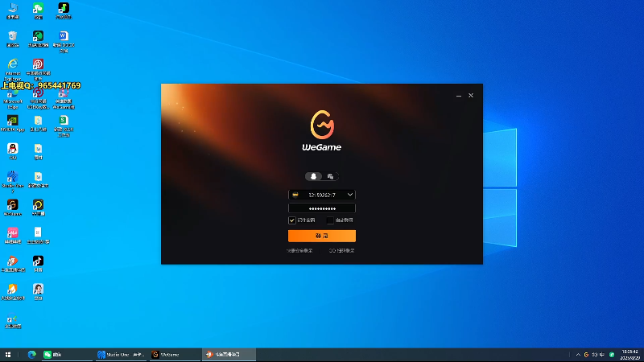Select the NVIDIA App desktop shortcut
This screenshot has width=644, height=362.
point(13,123)
